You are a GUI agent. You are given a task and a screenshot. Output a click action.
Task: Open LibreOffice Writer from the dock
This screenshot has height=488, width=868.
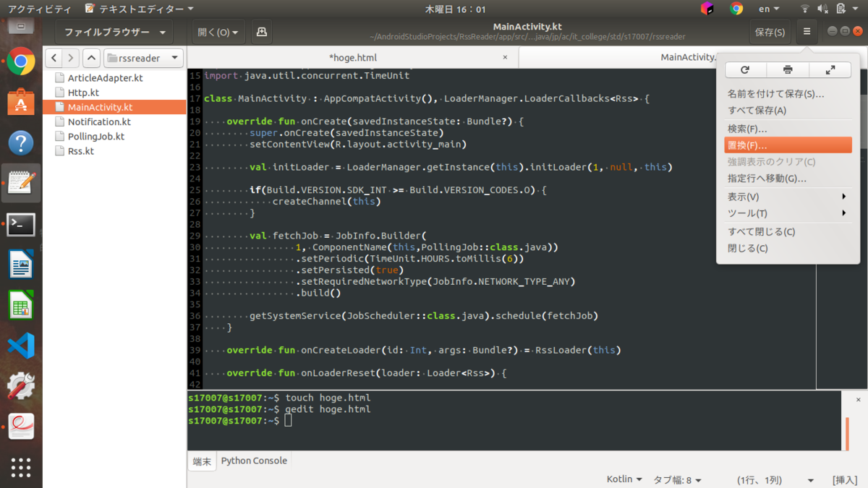tap(21, 265)
